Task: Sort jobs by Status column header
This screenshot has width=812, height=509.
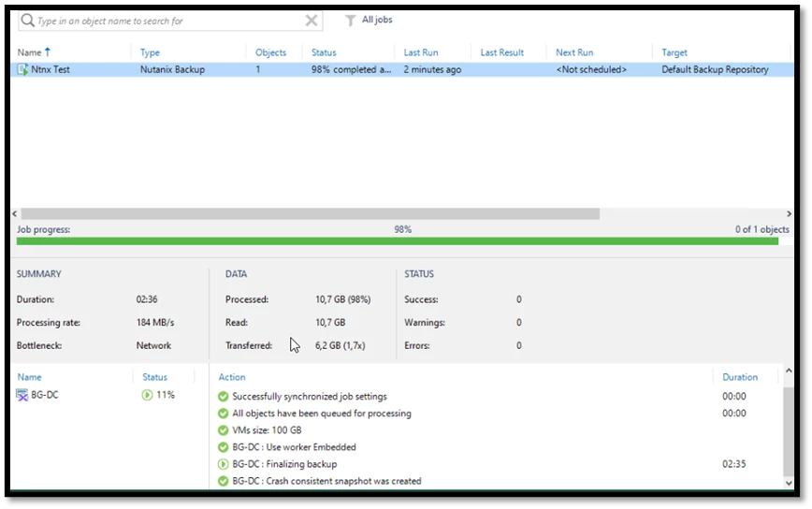Action: pyautogui.click(x=324, y=52)
